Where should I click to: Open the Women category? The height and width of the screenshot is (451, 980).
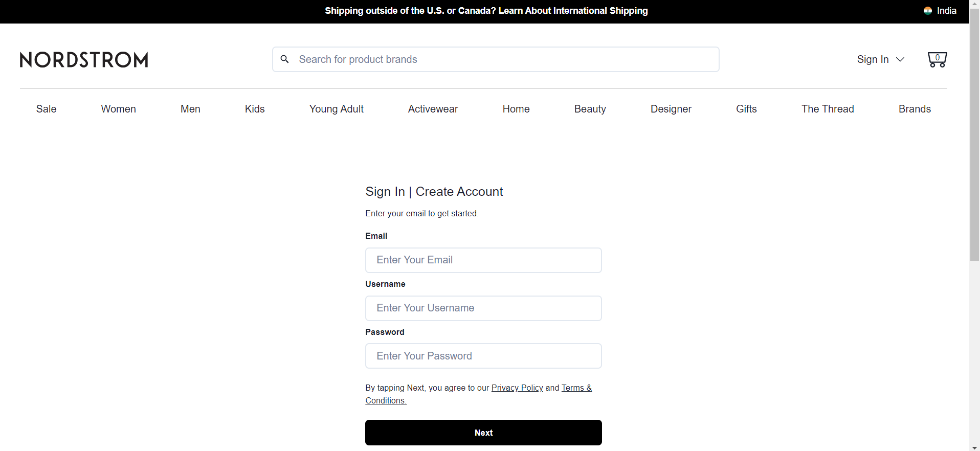[118, 108]
